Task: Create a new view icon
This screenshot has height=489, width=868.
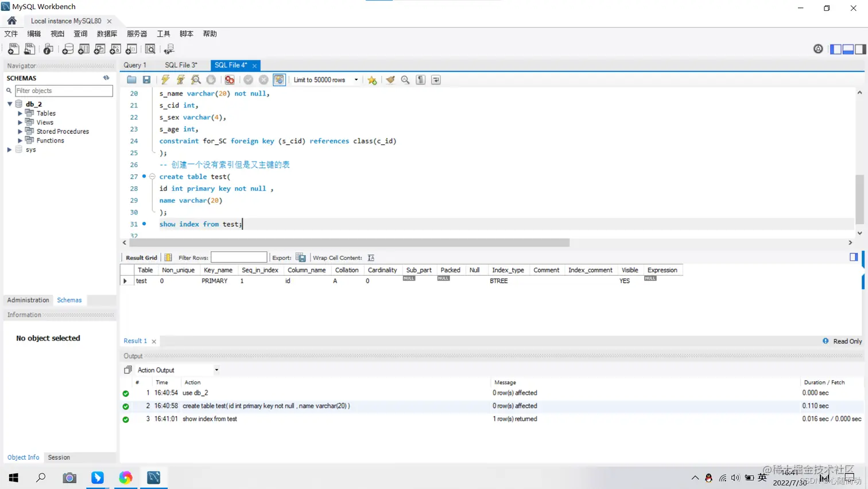Action: tap(99, 49)
